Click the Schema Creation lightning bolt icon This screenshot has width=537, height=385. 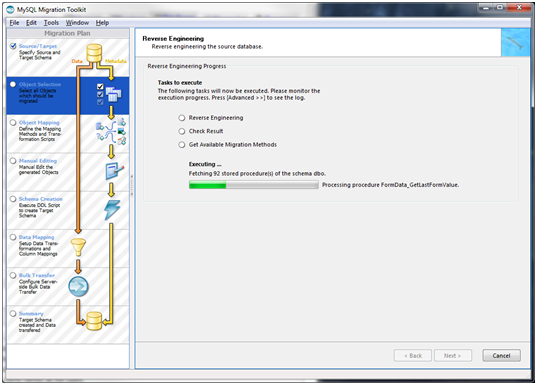pyautogui.click(x=112, y=209)
